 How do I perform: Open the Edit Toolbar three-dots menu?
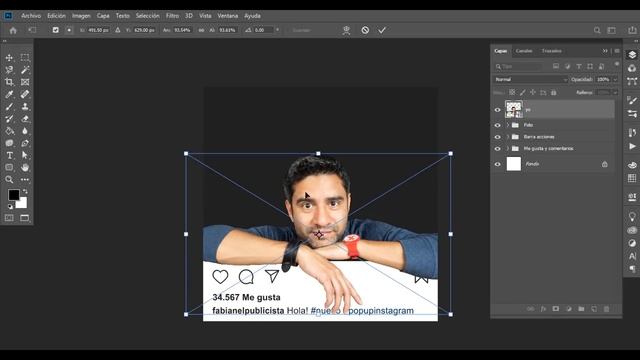(25, 180)
